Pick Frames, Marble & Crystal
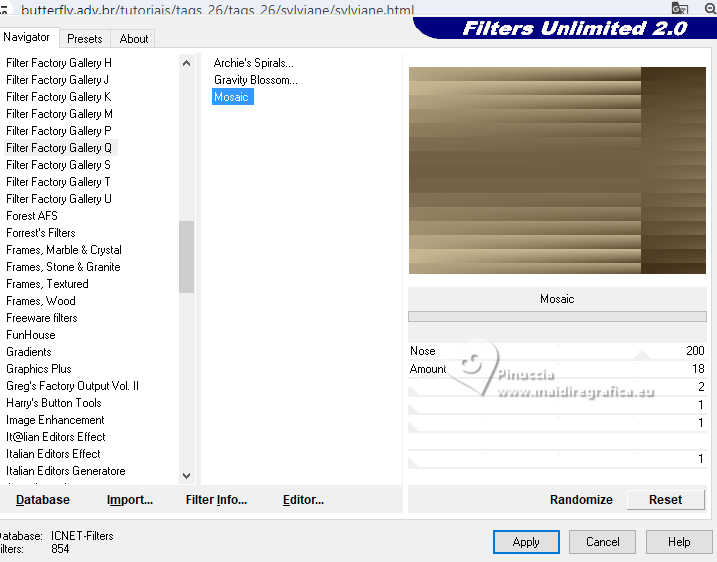 click(x=64, y=250)
